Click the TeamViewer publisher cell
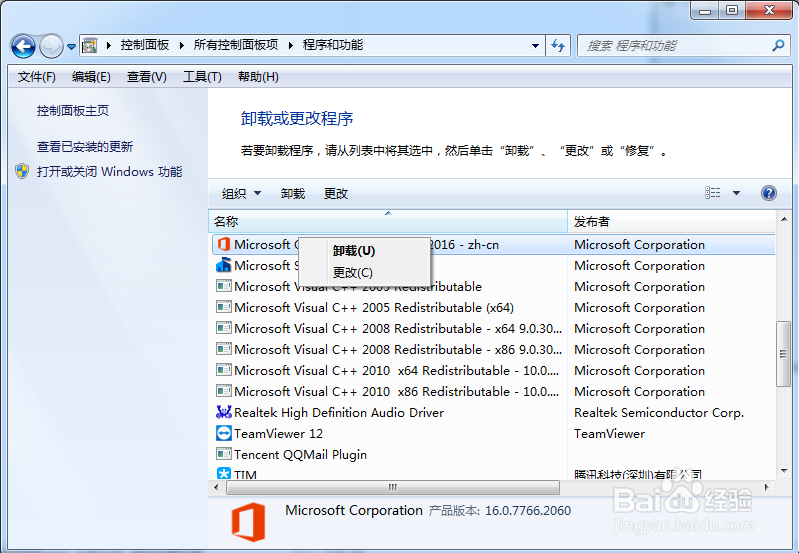Screen dimensions: 799x553 pos(609,434)
